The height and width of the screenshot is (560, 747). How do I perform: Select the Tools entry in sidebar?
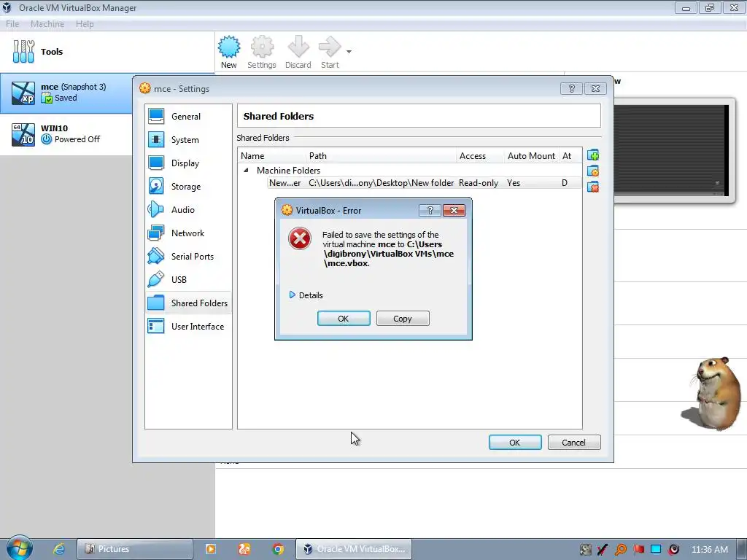point(107,52)
